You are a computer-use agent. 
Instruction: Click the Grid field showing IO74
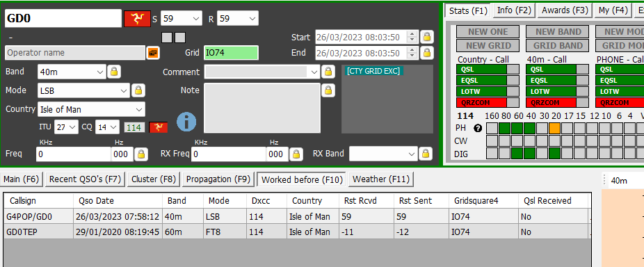(x=231, y=53)
